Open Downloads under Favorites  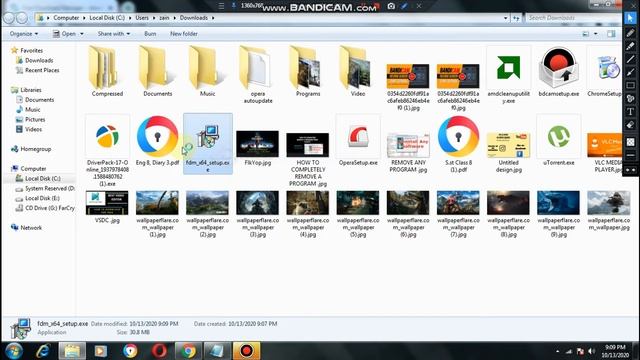39,60
